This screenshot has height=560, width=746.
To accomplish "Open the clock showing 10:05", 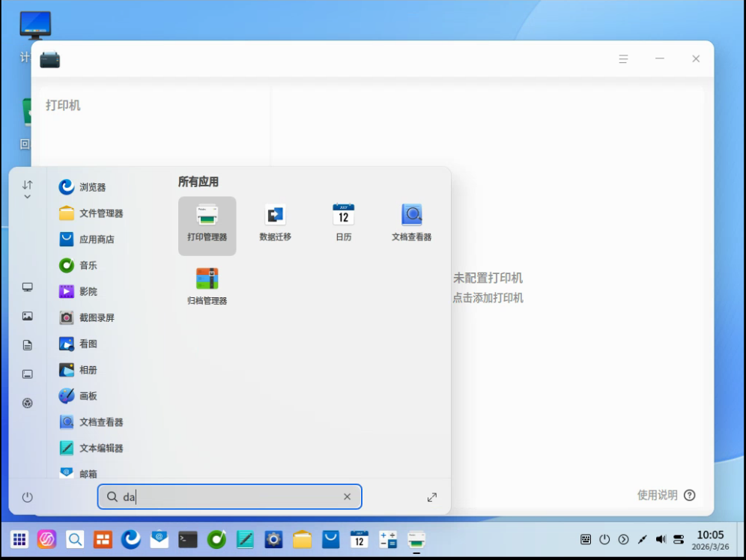I will [710, 541].
